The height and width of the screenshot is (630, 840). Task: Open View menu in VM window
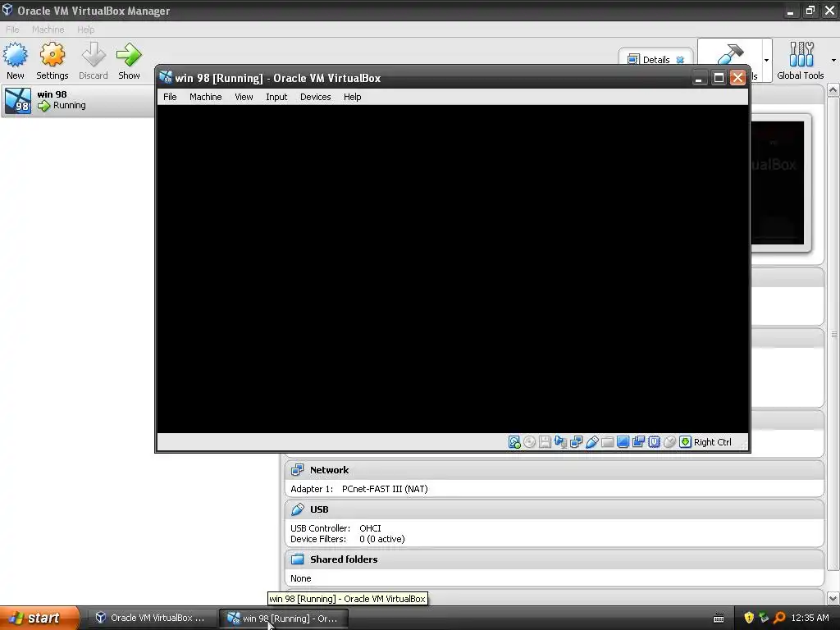click(x=244, y=97)
